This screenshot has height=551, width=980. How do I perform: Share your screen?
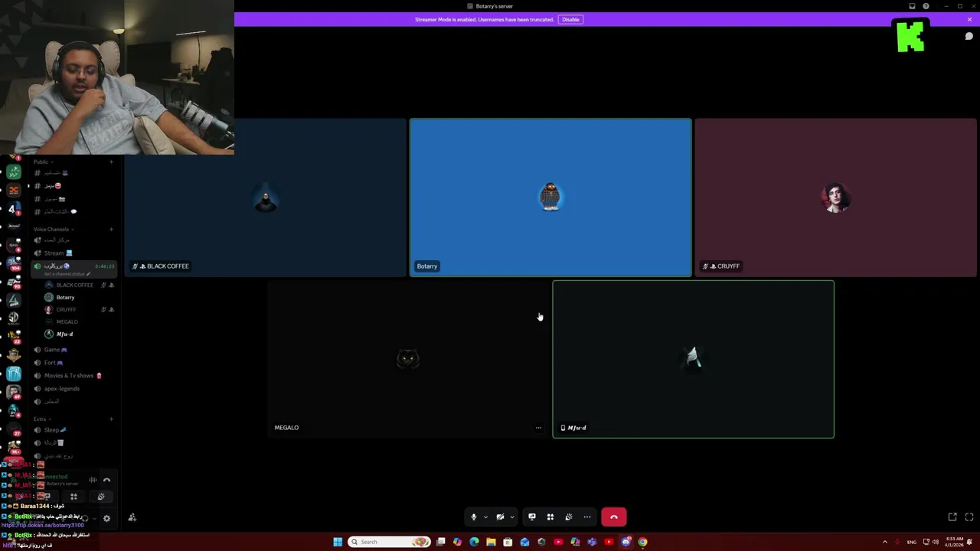pyautogui.click(x=532, y=517)
